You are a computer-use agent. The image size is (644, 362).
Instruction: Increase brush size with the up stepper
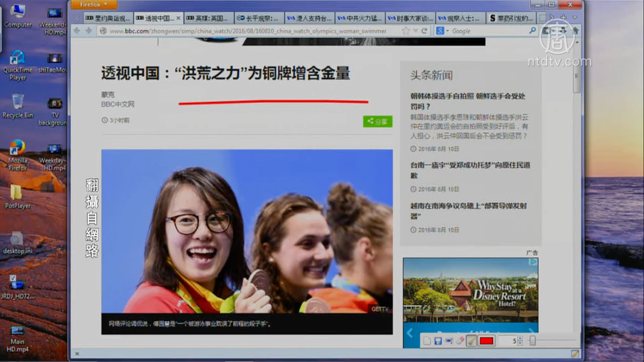[520, 339]
